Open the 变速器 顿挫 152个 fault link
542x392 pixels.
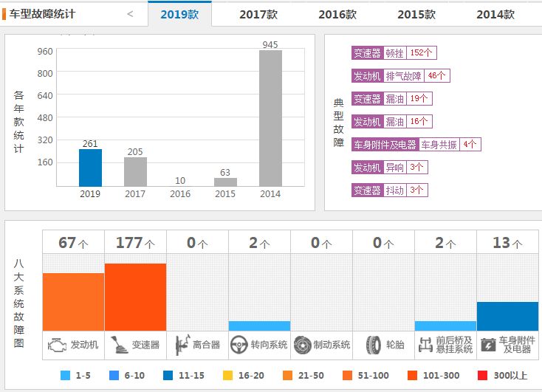394,53
